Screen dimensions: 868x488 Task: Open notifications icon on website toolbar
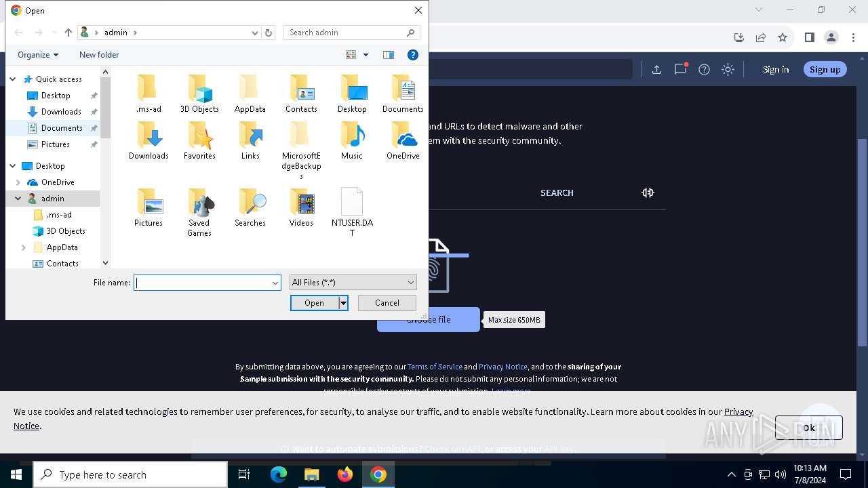(x=680, y=69)
